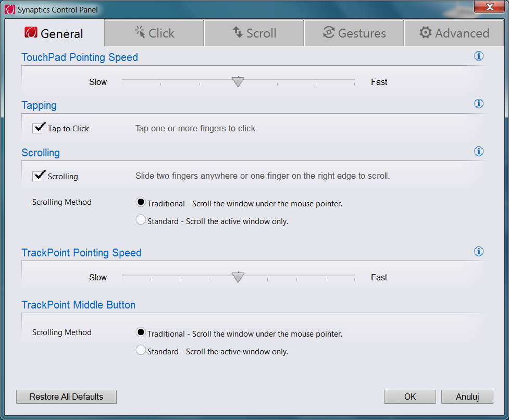Switch to the Advanced tab
The image size is (509, 420).
tap(454, 33)
